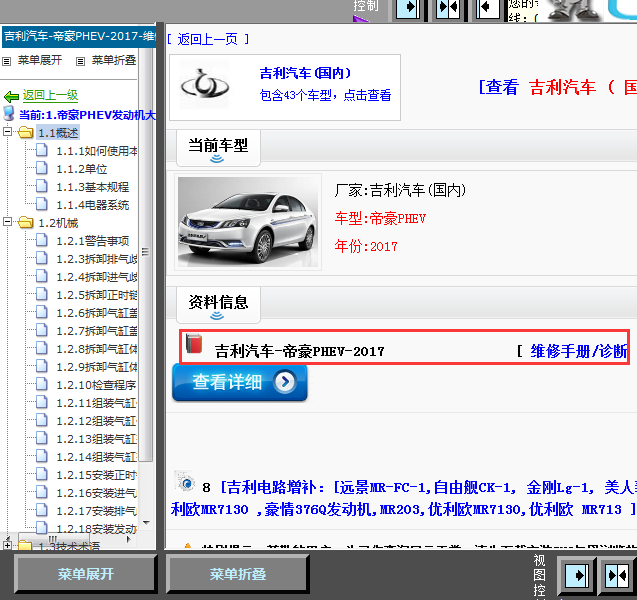Open the 返回上一级 link in the tree panel
Viewport: 637px width, 600px height.
coord(50,95)
